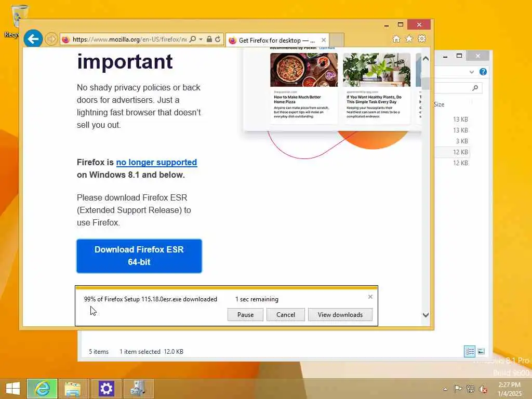The image size is (532, 399).
Task: Click the muted speaker volume icon
Action: tap(483, 389)
